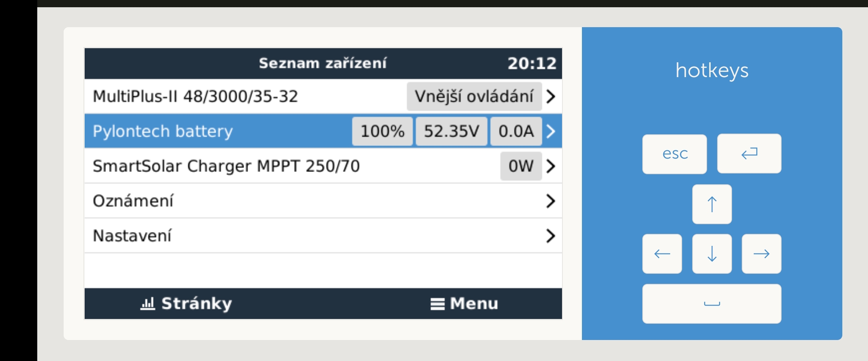868x361 pixels.
Task: Open the Menu button in bottom bar
Action: pos(464,303)
